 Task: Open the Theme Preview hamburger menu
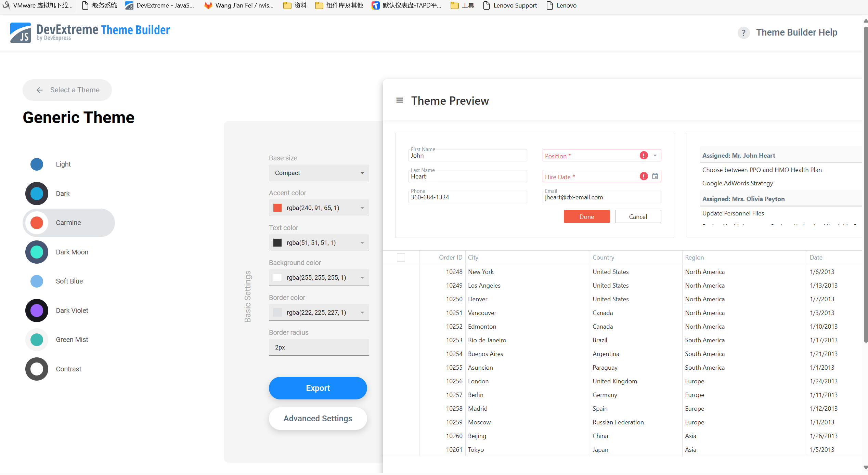coord(399,100)
